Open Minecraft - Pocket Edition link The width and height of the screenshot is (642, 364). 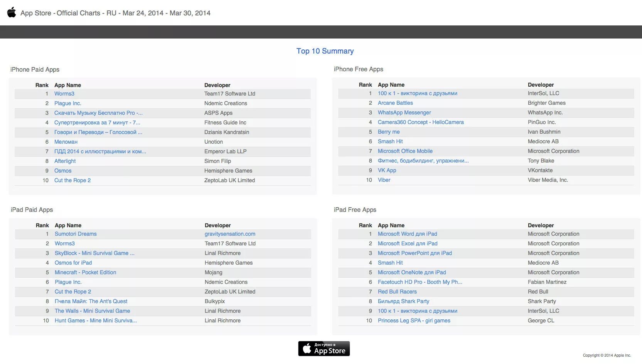click(85, 272)
